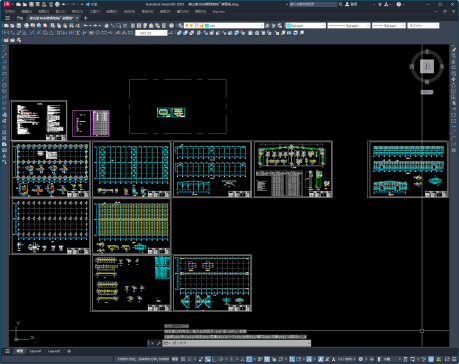
Task: Click the search magnifier icon in title bar
Action: point(341,4)
